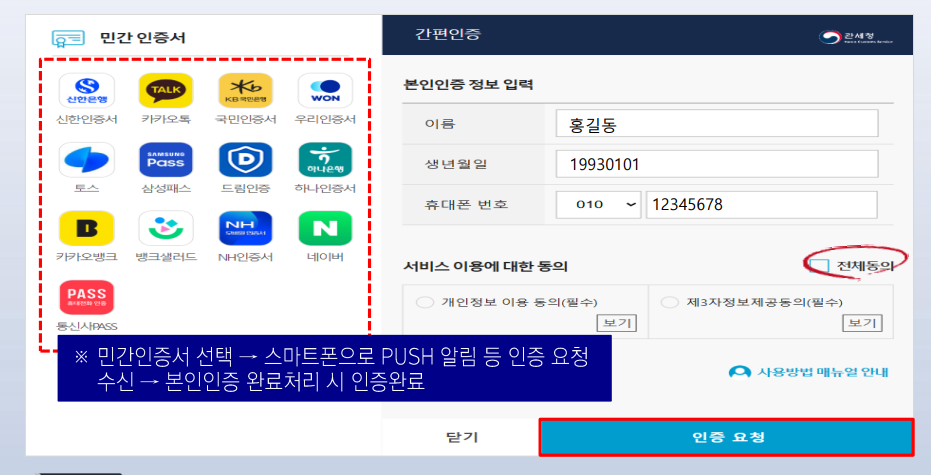Click the 인증 요청 button

pyautogui.click(x=726, y=438)
